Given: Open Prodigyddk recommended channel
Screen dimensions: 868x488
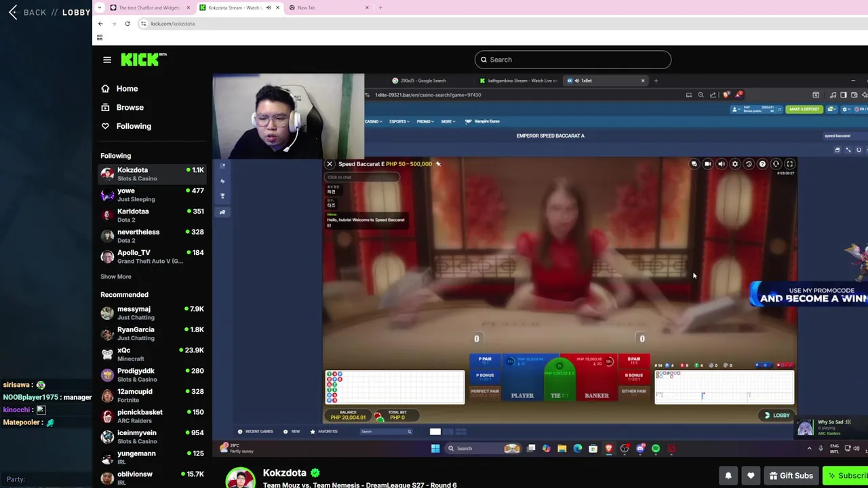Looking at the screenshot, I should click(x=153, y=375).
